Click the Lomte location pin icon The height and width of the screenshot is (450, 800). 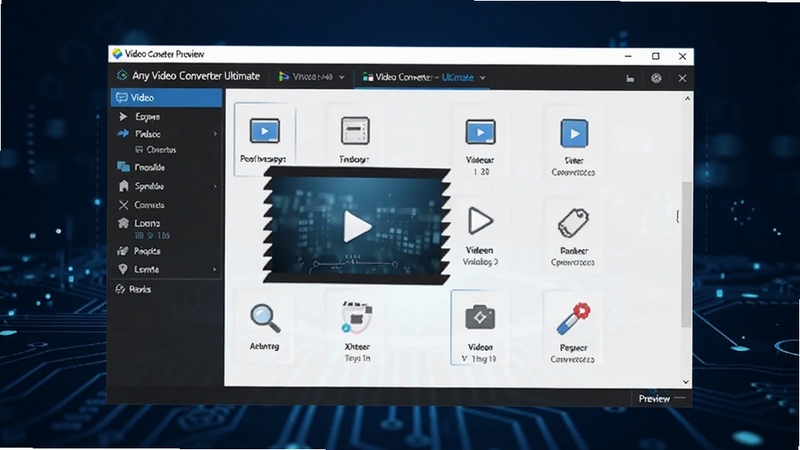click(123, 269)
